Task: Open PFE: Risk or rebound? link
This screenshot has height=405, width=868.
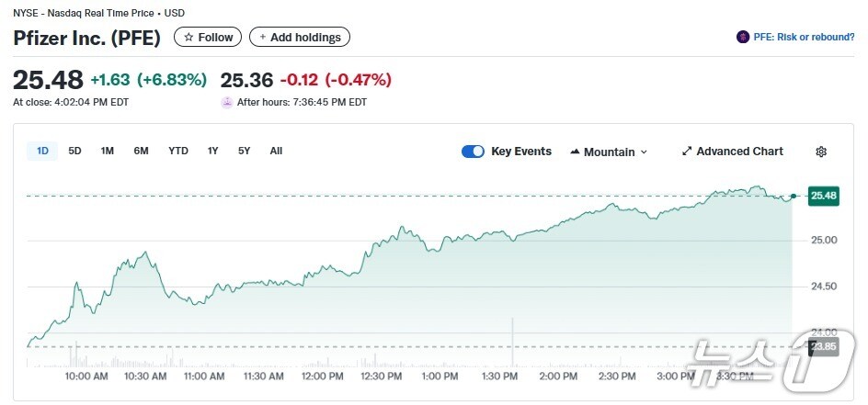Action: pyautogui.click(x=804, y=38)
